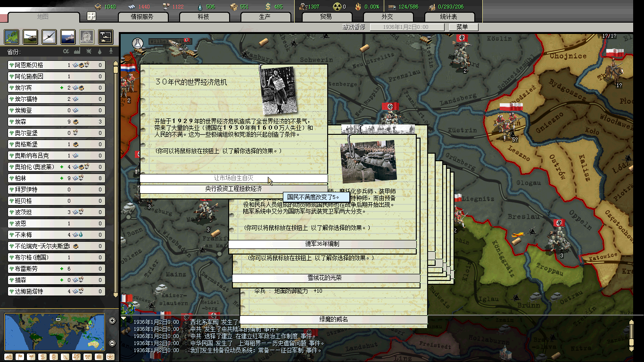Viewport: 644px width, 362px height.
Task: Click the nuclear radiation icon in top bar
Action: click(337, 7)
